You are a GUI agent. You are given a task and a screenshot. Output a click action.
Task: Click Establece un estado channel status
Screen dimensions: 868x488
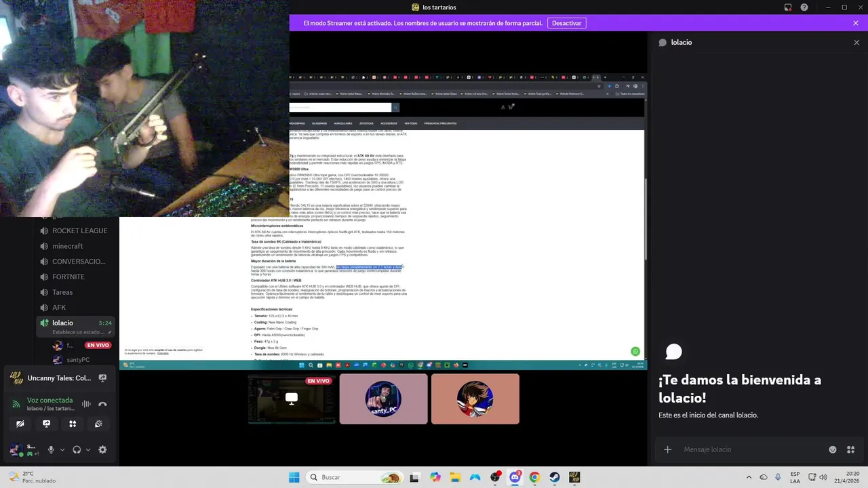(x=79, y=332)
